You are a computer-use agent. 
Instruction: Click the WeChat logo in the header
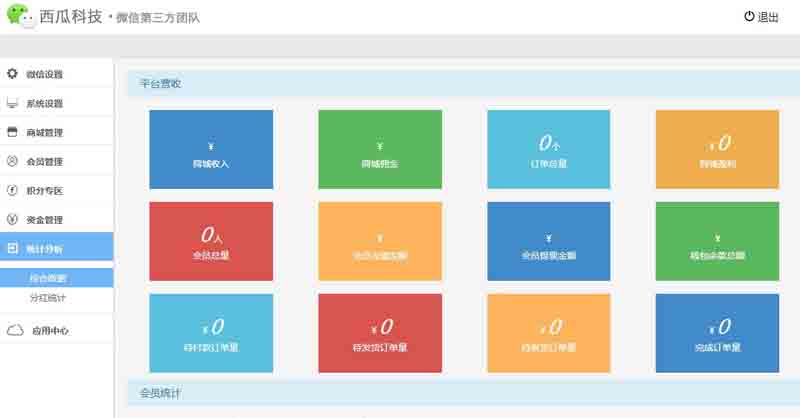19,15
